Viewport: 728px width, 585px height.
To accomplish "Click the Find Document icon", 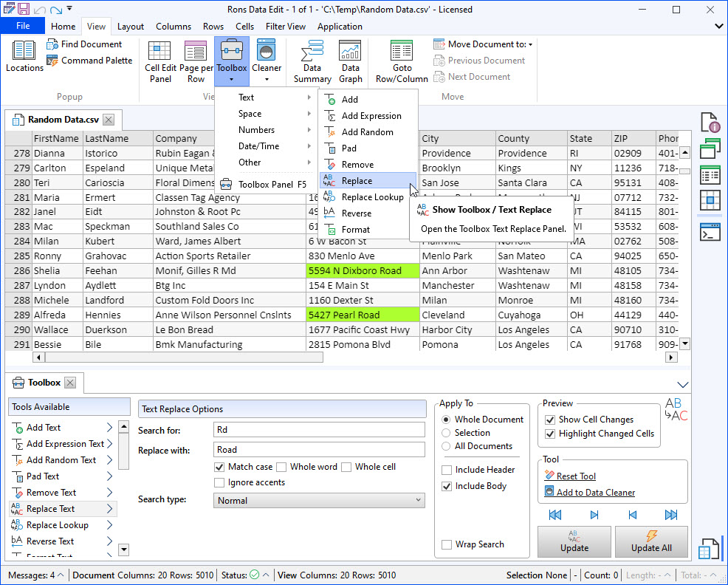I will 52,44.
